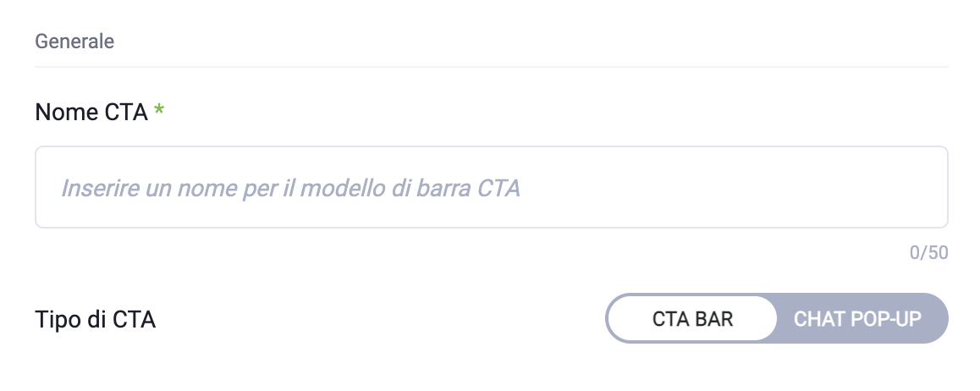Select the white CTA BAR pill
This screenshot has height=391, width=980.
pos(691,319)
